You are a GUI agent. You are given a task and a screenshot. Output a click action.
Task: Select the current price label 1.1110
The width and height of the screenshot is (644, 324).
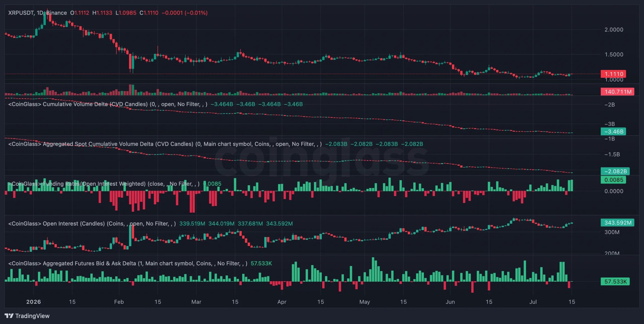click(613, 74)
